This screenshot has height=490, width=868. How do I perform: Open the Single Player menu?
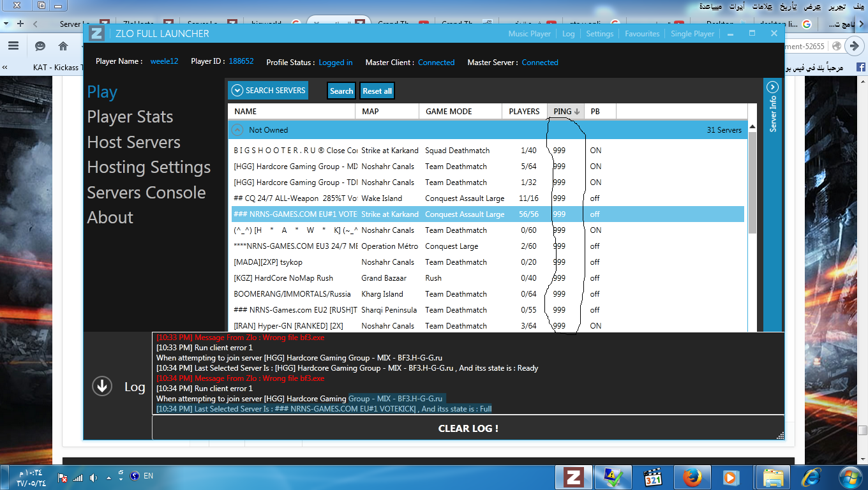692,34
